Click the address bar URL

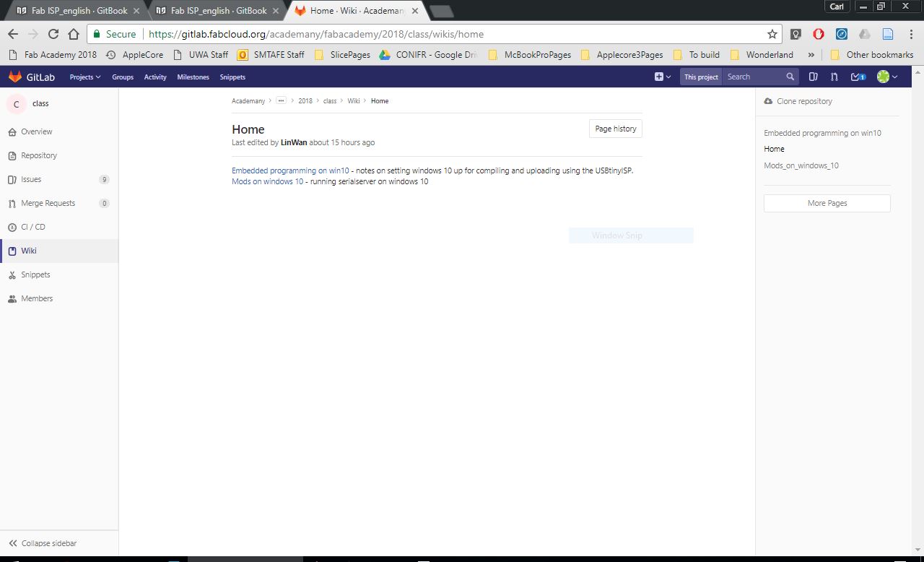[x=316, y=34]
